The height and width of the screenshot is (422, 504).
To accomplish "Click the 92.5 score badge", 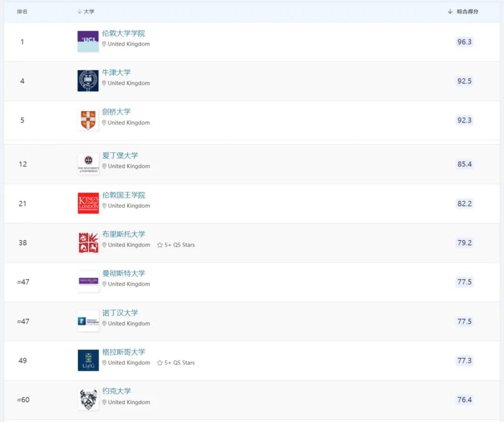I will [x=464, y=81].
